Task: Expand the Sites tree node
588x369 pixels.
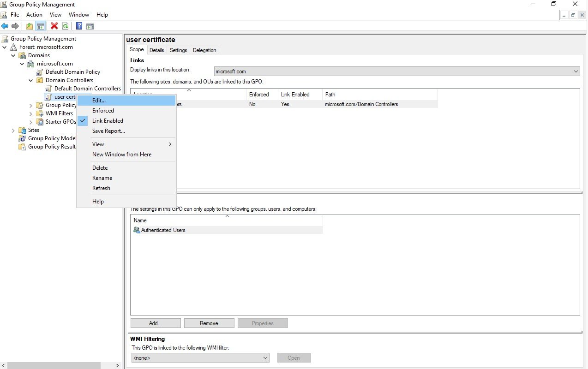Action: pos(13,130)
